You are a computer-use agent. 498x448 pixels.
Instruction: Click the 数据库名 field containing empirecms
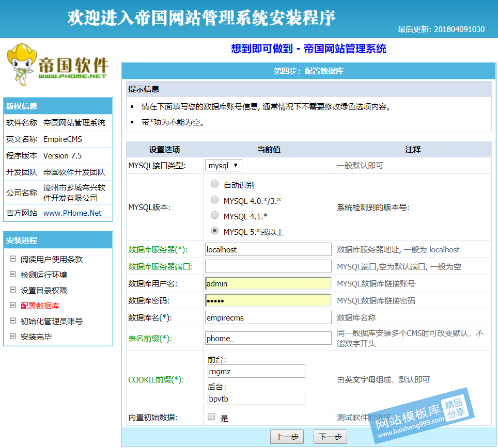(x=269, y=317)
